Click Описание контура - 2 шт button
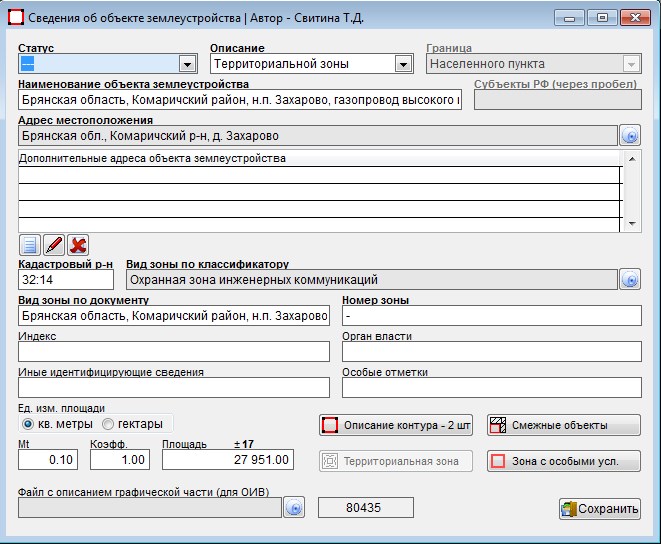 click(396, 425)
